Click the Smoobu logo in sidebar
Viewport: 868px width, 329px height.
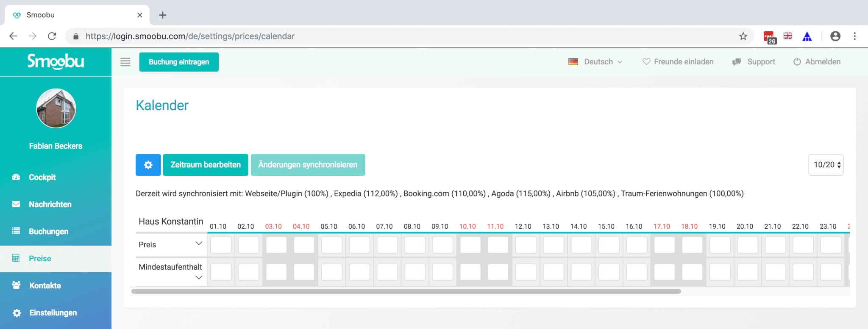pos(56,62)
